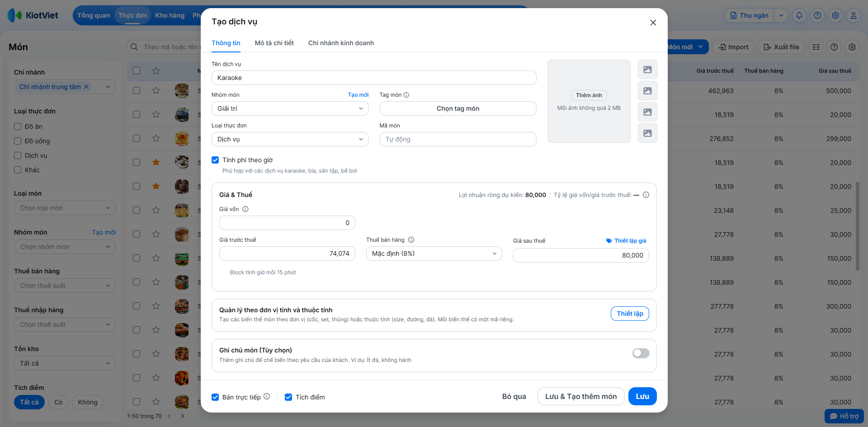The image size is (868, 427).
Task: Open the Chi nhánh kinh doanh tab
Action: point(341,43)
